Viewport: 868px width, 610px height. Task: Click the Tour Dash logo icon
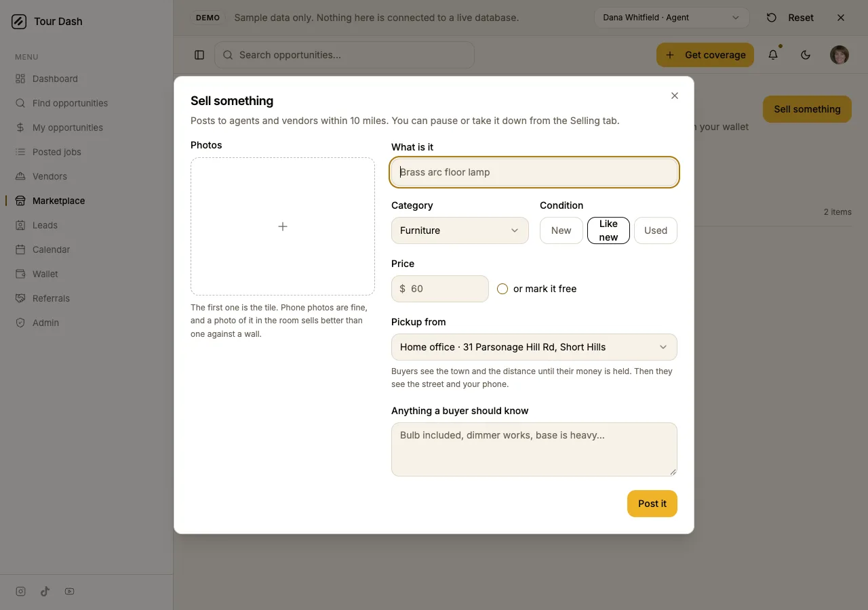pos(19,22)
